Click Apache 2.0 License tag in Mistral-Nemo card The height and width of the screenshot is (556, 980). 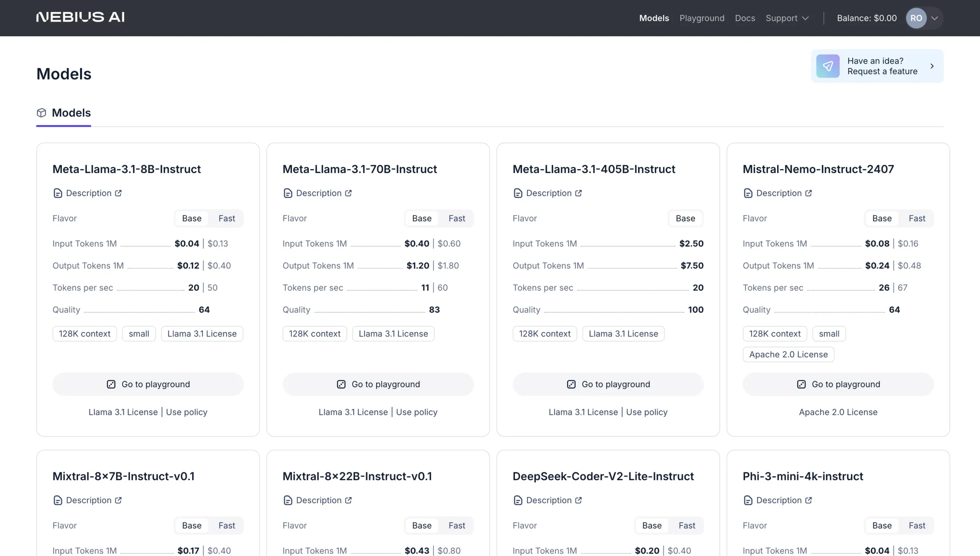788,354
